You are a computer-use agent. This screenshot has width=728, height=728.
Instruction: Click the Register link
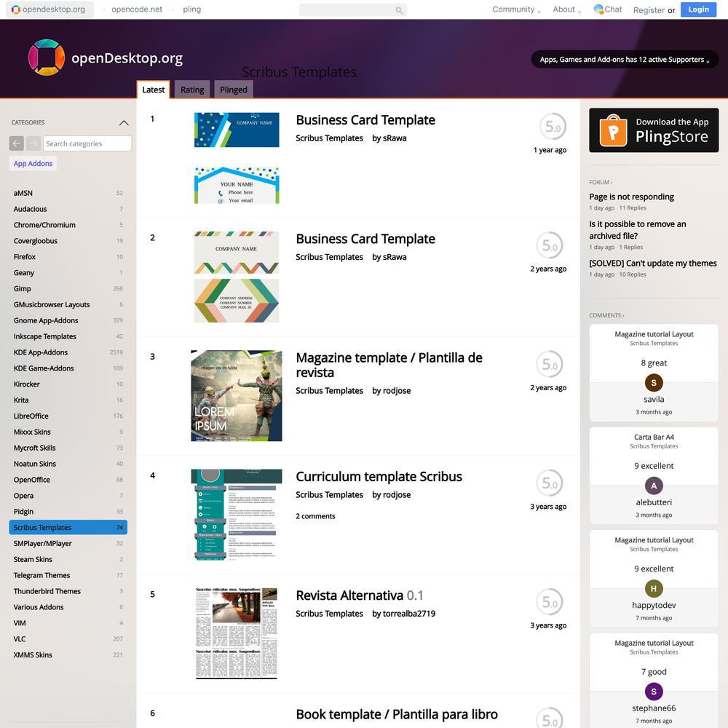coord(649,10)
